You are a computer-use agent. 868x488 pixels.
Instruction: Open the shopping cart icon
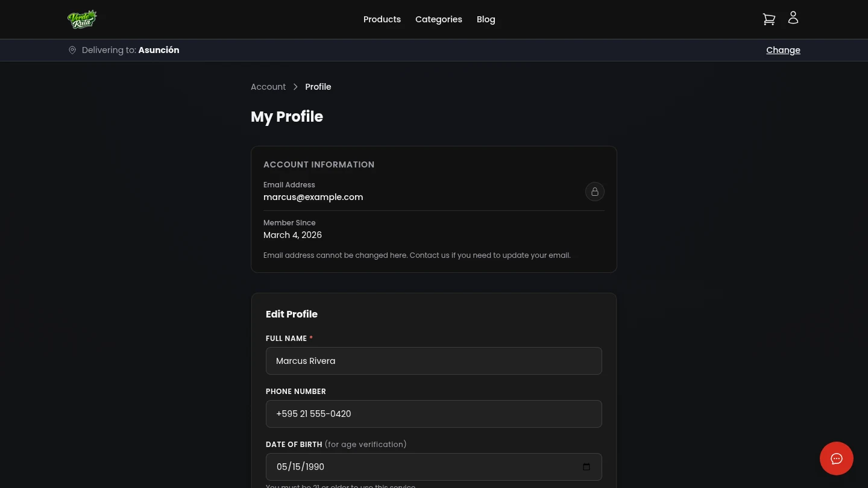tap(769, 19)
